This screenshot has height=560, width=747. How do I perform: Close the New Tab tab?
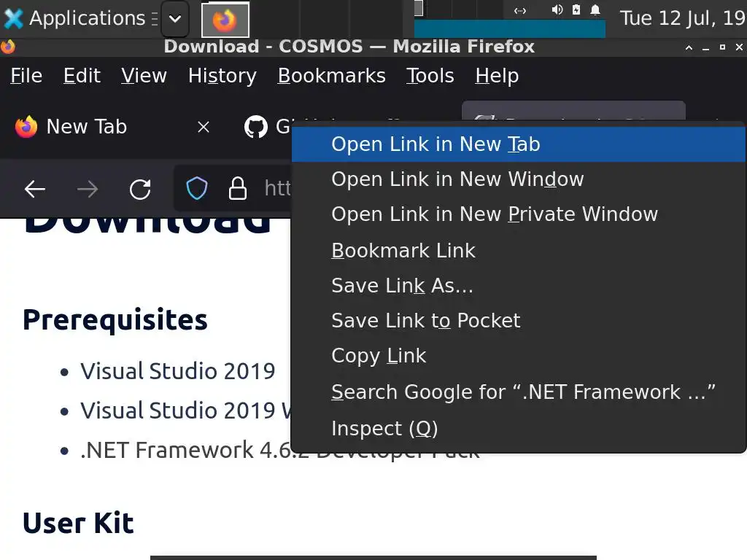coord(204,127)
